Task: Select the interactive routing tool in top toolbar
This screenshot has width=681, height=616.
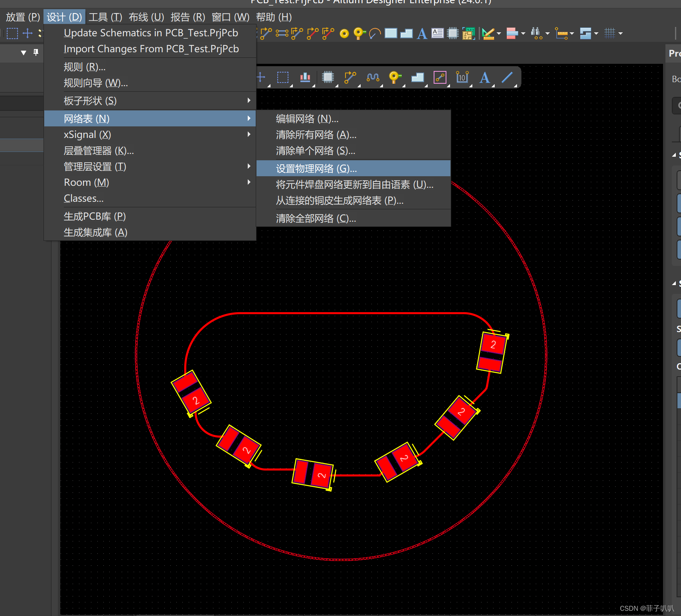Action: coord(266,33)
